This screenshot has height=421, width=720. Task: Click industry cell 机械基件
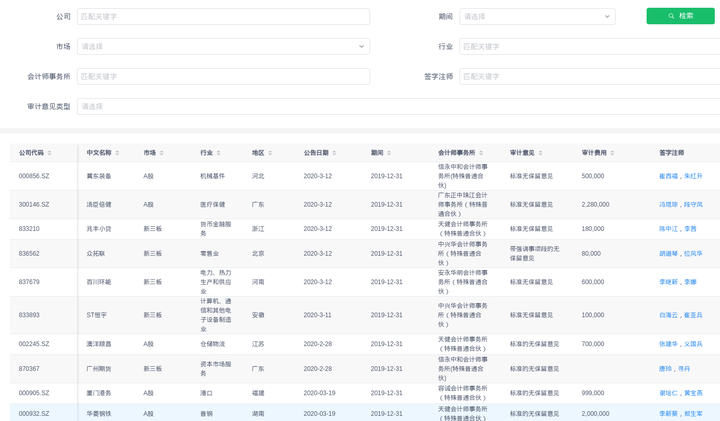click(212, 176)
